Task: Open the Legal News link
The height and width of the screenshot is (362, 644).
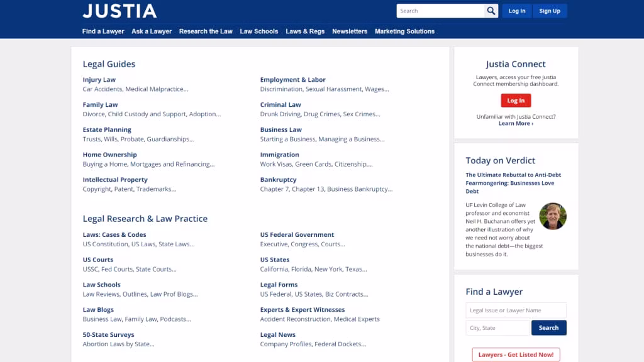Action: 277,335
